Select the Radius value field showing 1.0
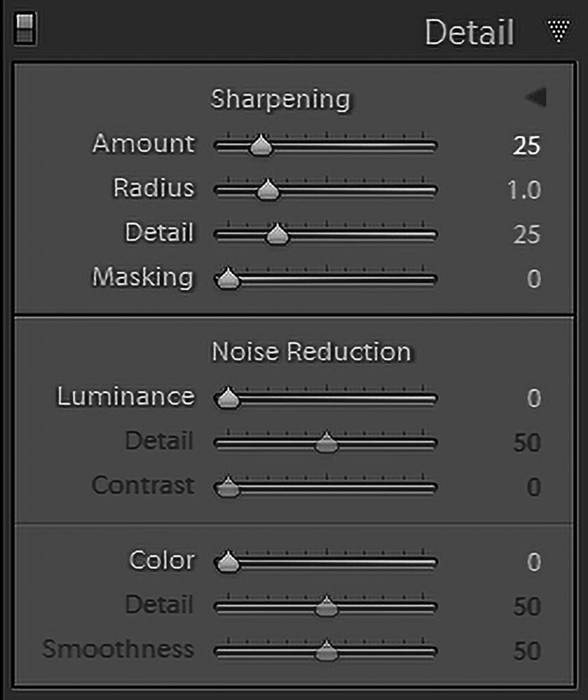The width and height of the screenshot is (588, 700). pyautogui.click(x=524, y=190)
